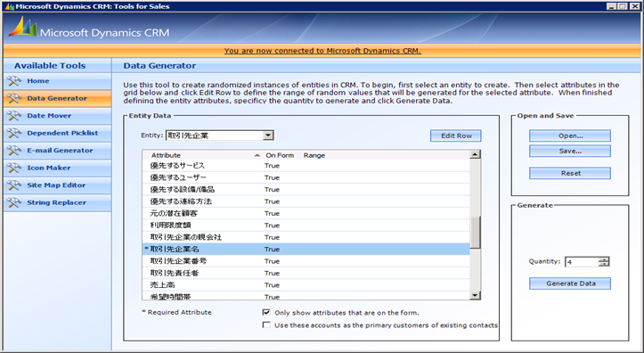Screen dimensions: 644x353
Task: Open the Icon Maker tool
Action: [x=57, y=168]
